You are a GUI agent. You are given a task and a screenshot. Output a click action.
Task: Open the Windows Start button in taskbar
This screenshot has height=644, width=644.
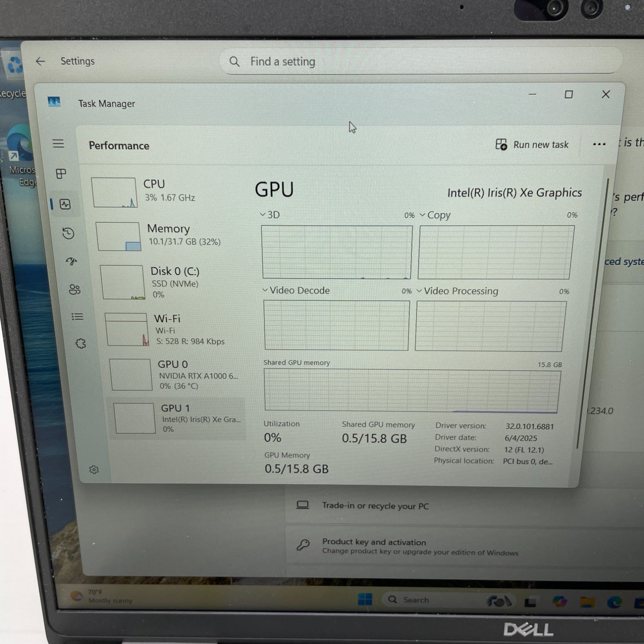(365, 599)
